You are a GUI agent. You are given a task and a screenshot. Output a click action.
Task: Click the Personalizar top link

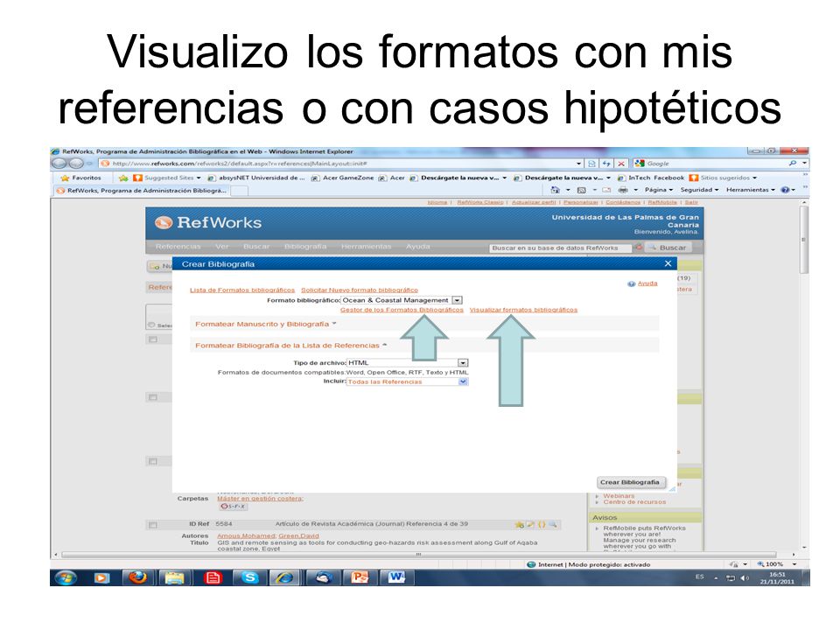tap(581, 202)
